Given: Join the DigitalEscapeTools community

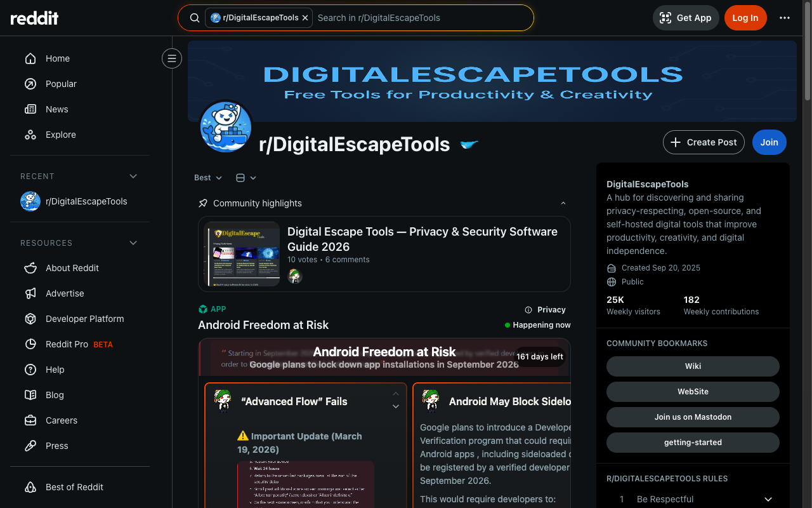Looking at the screenshot, I should (769, 142).
